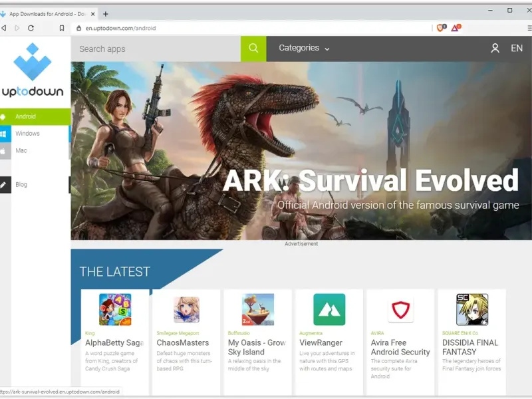Click Avira Free Android Security title

pos(400,347)
